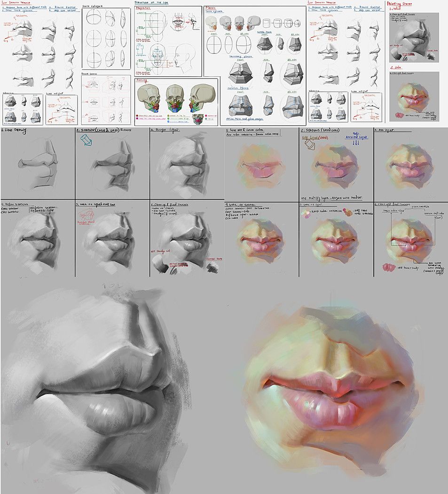
Task: Click the 'Structure of the Lips' heading
Action: click(150, 3)
